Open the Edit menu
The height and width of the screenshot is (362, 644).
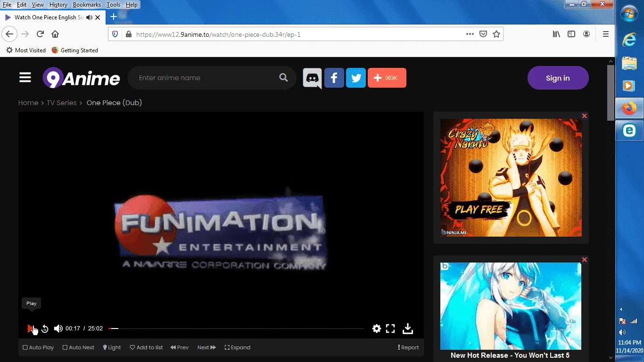22,5
